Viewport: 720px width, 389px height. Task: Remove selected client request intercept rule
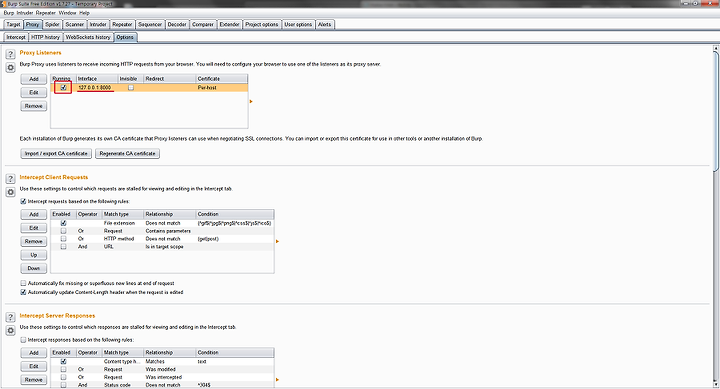point(34,242)
